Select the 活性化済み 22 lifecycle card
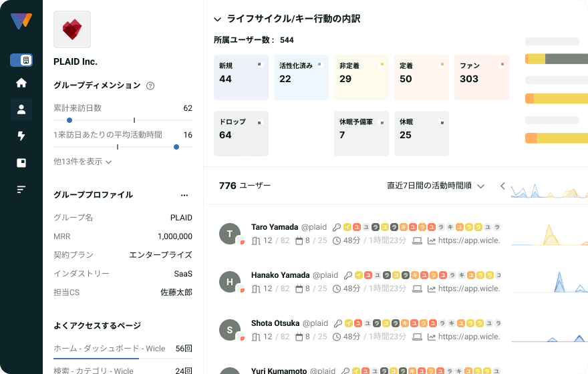Screen dimensions: 588x374 coord(301,77)
